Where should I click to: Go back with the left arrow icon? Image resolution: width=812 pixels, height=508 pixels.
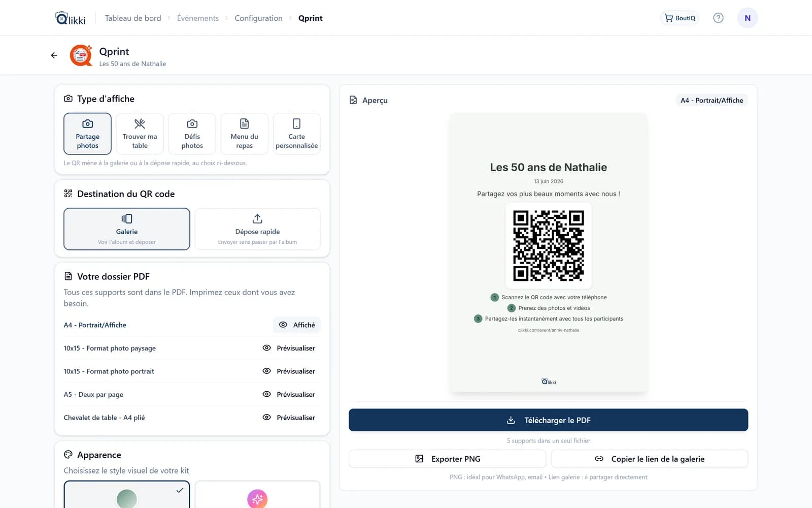(x=54, y=55)
